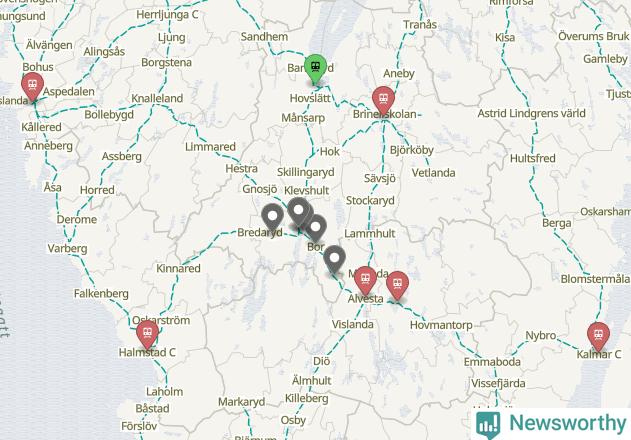
Task: Select the red train marker at Brinellskolan
Action: (x=383, y=100)
